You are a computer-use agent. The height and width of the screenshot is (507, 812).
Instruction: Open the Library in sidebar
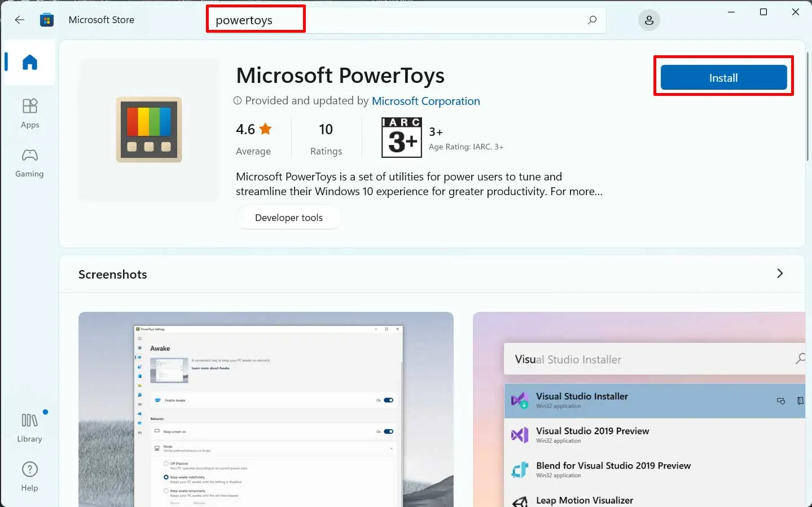29,427
